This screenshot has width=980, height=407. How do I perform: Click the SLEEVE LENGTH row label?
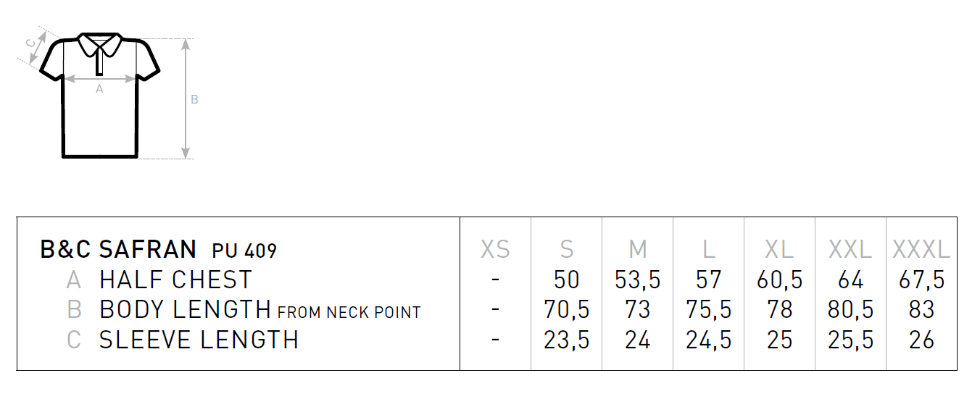tap(199, 340)
